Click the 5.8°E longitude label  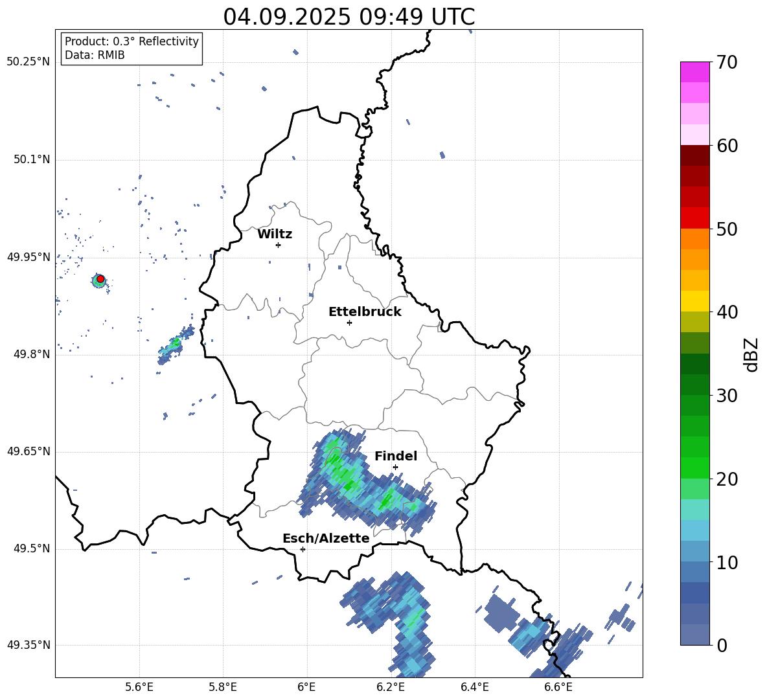pyautogui.click(x=223, y=687)
